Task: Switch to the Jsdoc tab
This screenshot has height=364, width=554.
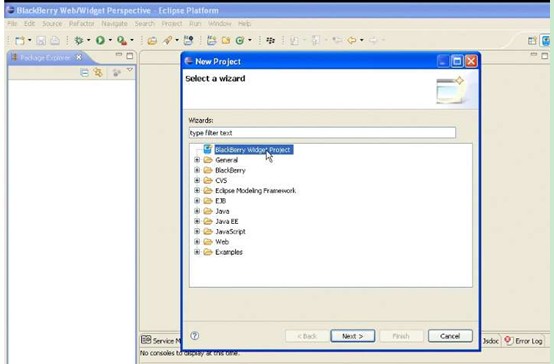Action: (490, 341)
